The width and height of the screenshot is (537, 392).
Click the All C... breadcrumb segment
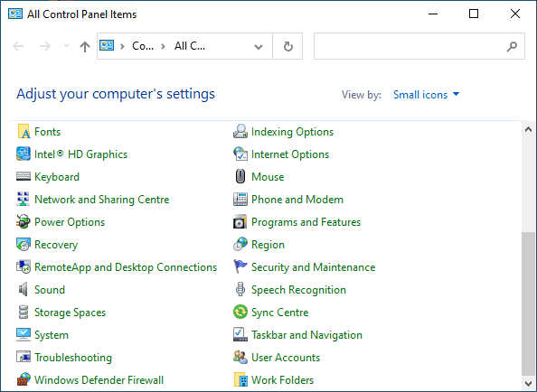(190, 46)
